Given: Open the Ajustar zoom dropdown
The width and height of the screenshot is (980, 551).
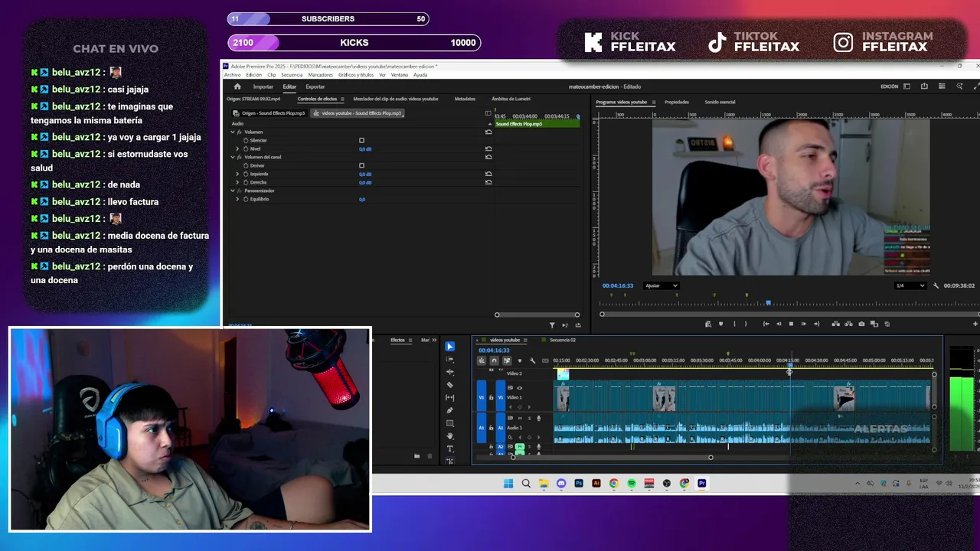Looking at the screenshot, I should click(x=661, y=285).
